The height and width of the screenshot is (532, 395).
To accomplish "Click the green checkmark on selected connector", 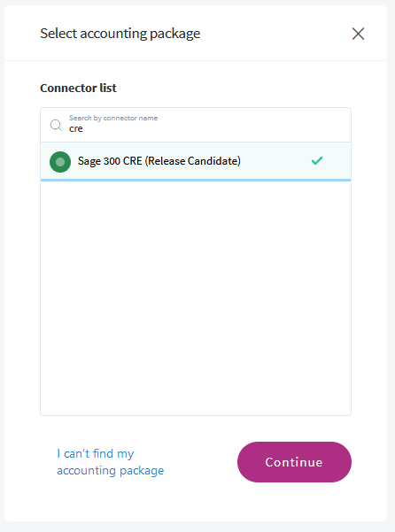I will pyautogui.click(x=317, y=160).
